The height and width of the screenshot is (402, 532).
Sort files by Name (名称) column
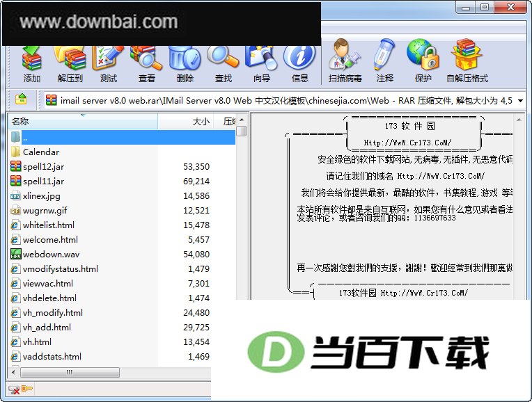click(82, 121)
